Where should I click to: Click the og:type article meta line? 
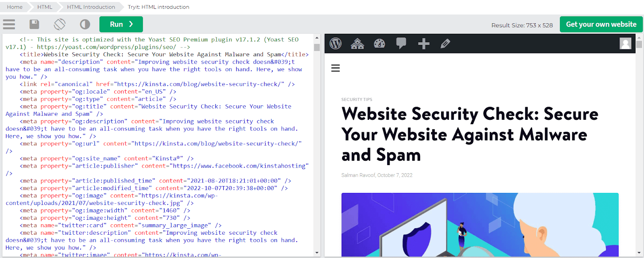(x=98, y=99)
